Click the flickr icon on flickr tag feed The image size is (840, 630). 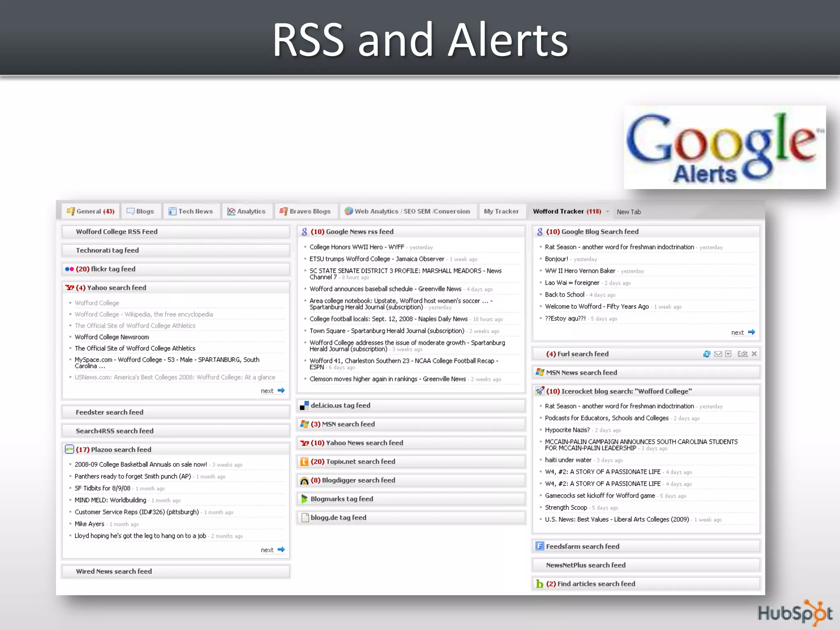69,269
